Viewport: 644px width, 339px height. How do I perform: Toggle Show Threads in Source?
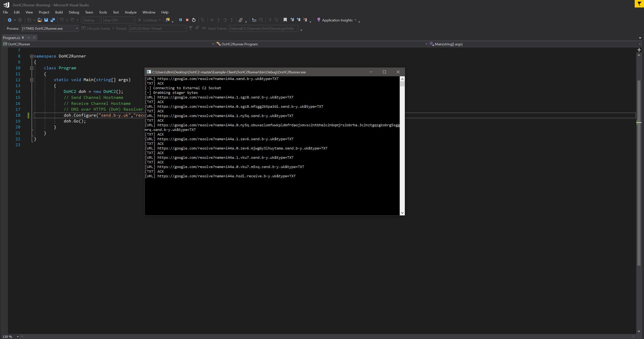pyautogui.click(x=204, y=28)
